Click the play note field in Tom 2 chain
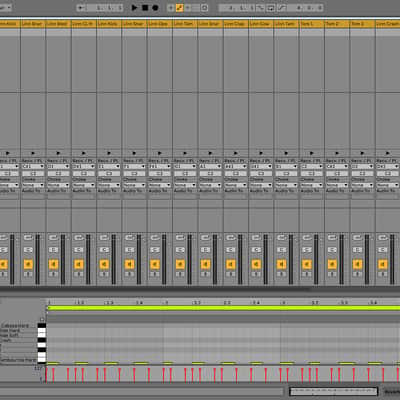Image resolution: width=400 pixels, height=400 pixels. (337, 173)
